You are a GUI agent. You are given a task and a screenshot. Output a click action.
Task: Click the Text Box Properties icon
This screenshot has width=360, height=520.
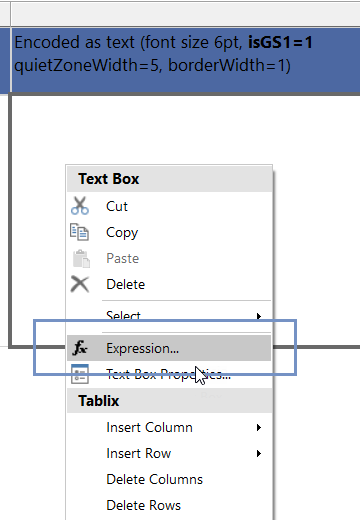pos(80,374)
